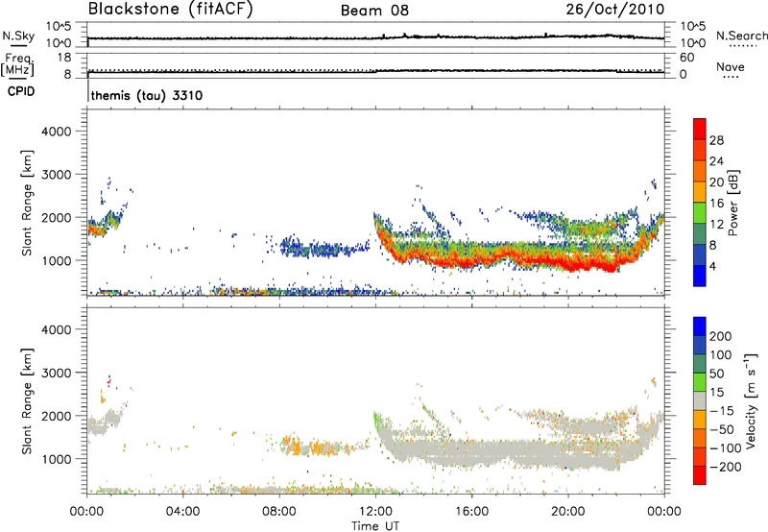
Task: Select the "60" Nave tick label
Action: point(686,58)
